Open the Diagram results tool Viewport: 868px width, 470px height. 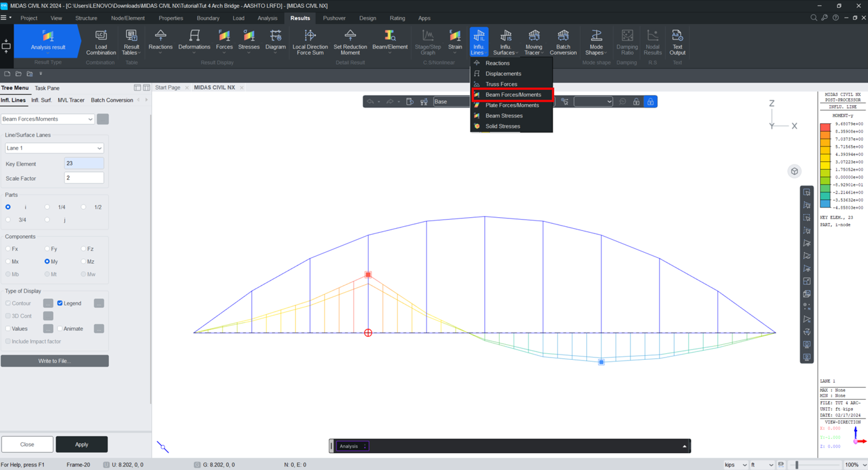click(276, 41)
